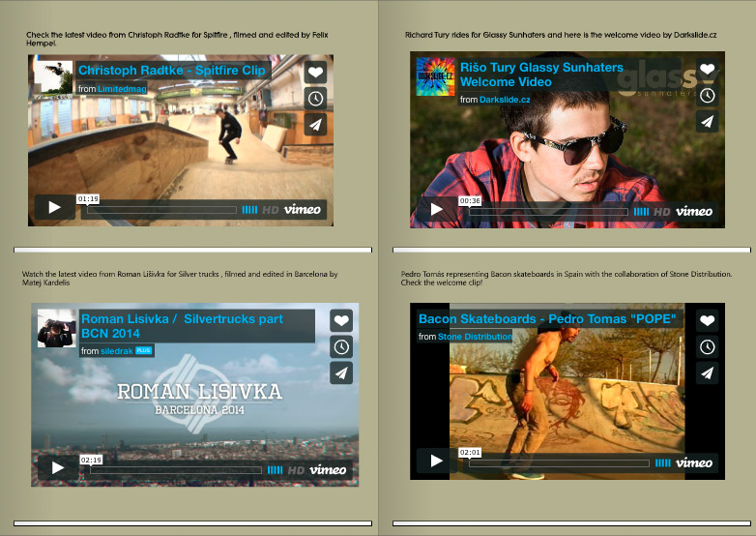Play the Bacon Skateboards POPE video
The height and width of the screenshot is (536, 756).
tap(437, 462)
